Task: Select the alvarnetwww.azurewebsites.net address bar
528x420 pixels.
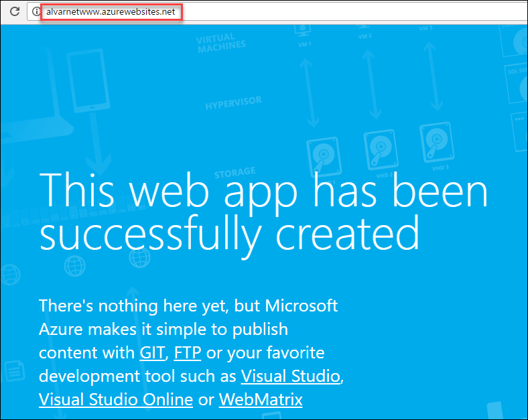Action: tap(111, 12)
